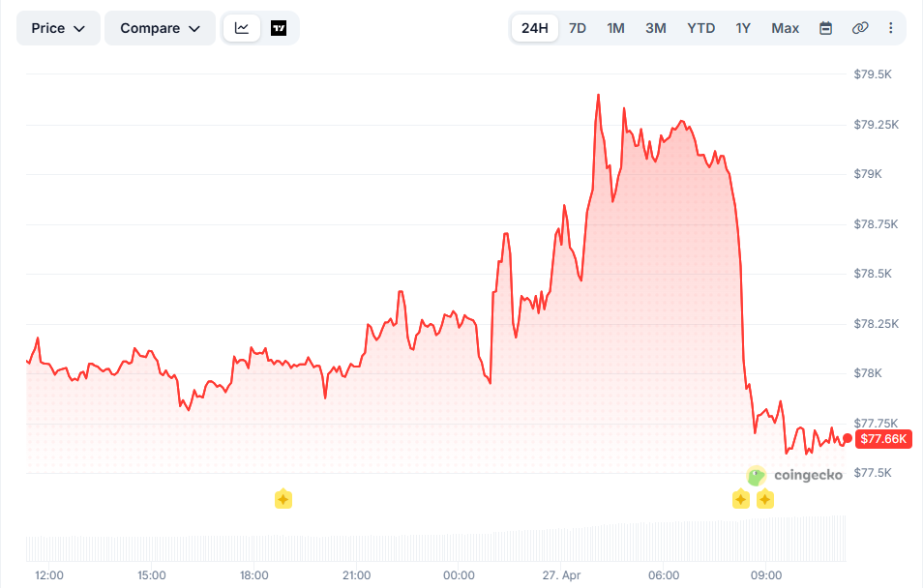Click the 1Y range button

(742, 28)
